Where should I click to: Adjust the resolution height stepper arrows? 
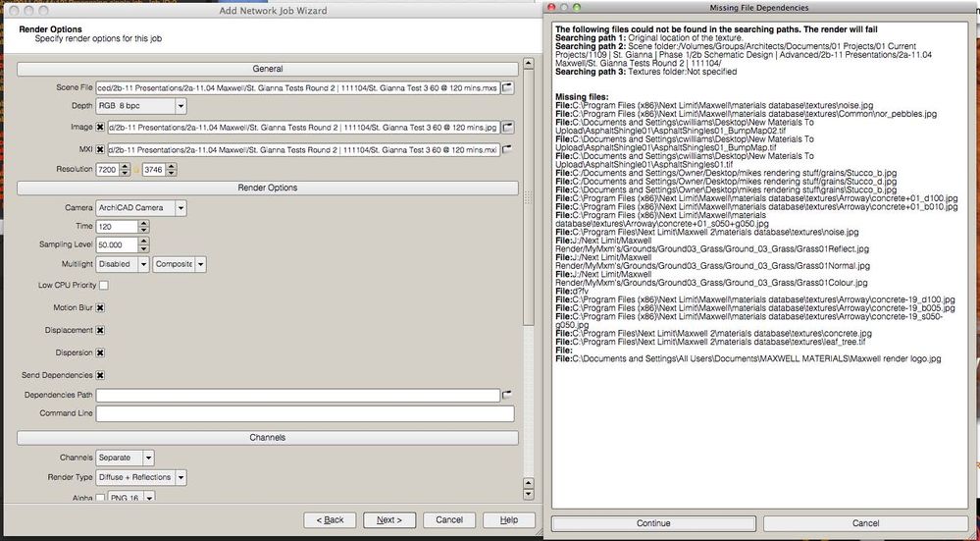pos(172,170)
